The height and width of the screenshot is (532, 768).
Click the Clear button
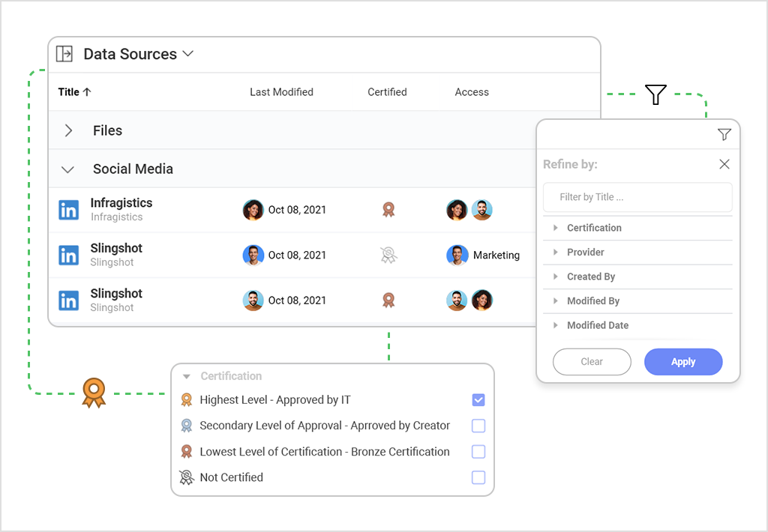(592, 362)
